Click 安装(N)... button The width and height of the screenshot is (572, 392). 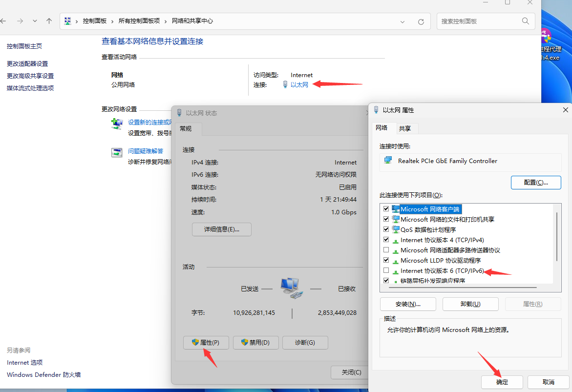coord(408,304)
